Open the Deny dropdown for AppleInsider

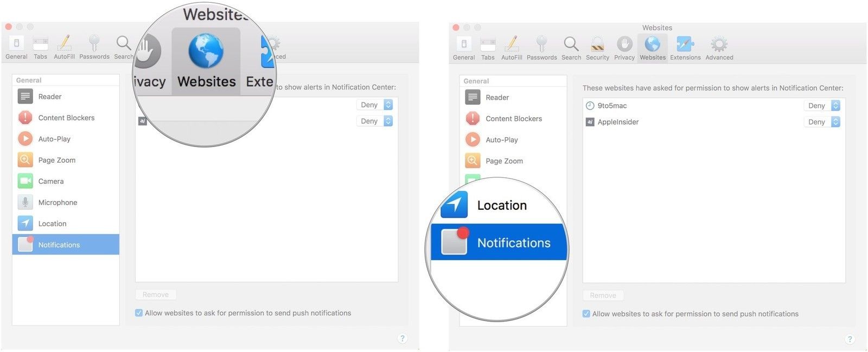tap(822, 122)
